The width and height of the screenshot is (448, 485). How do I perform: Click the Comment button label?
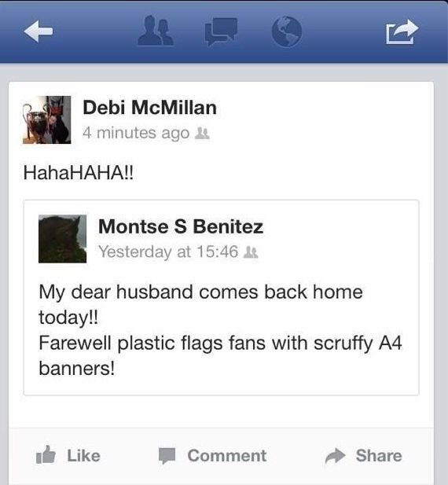227,456
